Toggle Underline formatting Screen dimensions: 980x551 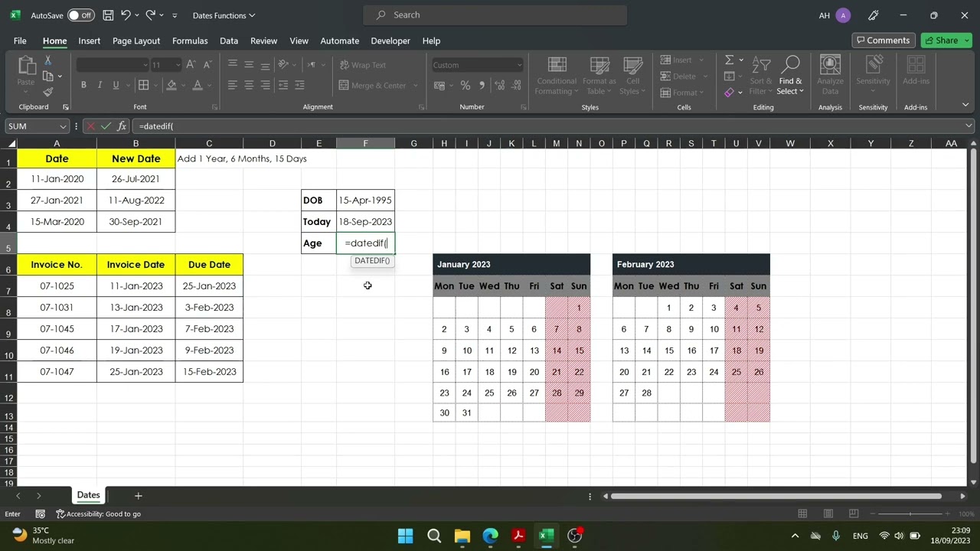point(116,85)
